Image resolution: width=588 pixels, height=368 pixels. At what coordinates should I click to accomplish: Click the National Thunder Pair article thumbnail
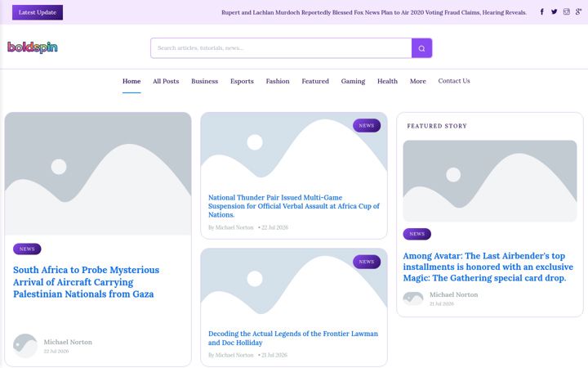point(294,150)
